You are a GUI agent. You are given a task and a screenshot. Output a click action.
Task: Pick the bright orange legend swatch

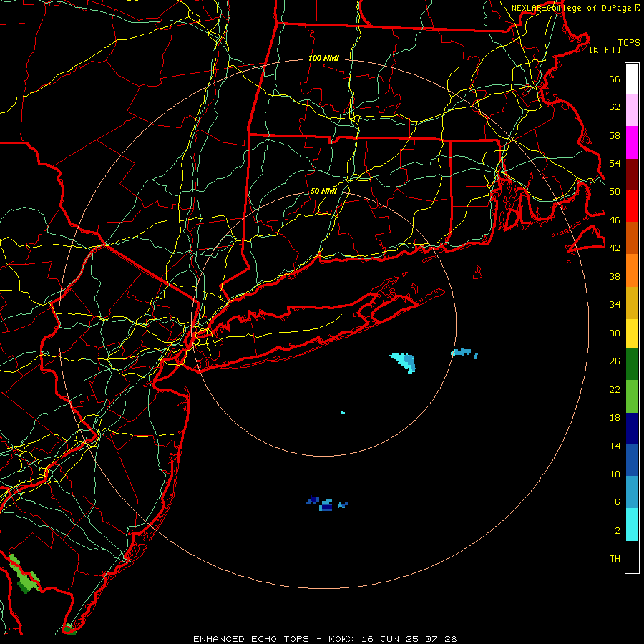[632, 270]
